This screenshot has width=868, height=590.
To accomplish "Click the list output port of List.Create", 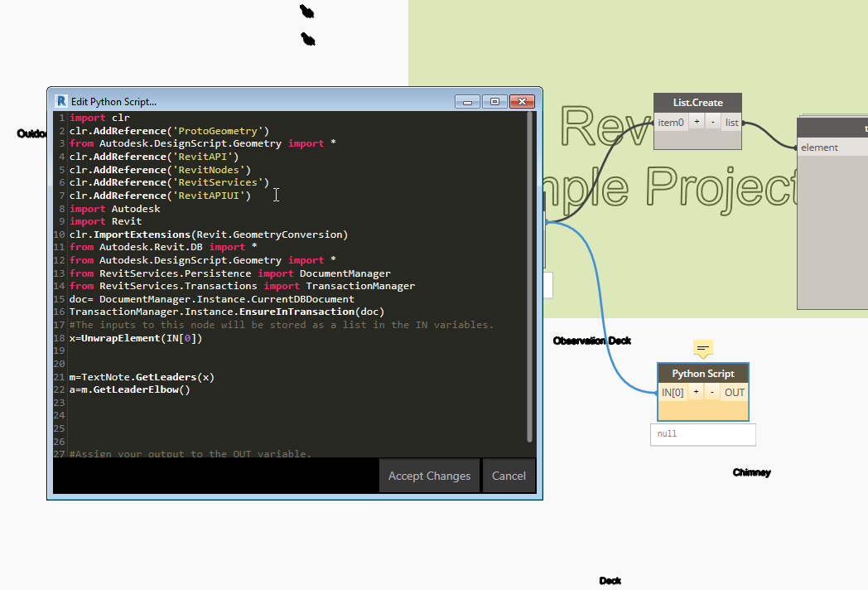I will [732, 123].
